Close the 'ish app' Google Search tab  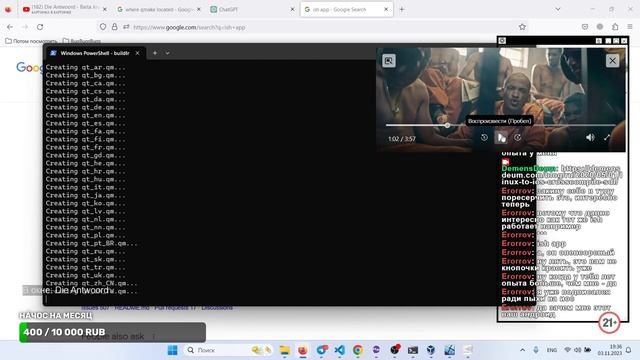pos(386,9)
